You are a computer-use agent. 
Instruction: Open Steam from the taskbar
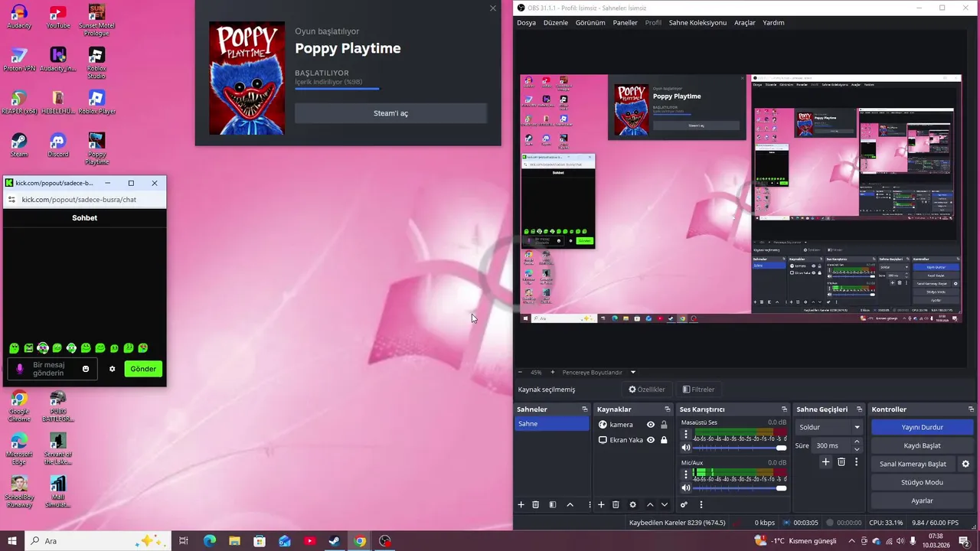pos(335,541)
